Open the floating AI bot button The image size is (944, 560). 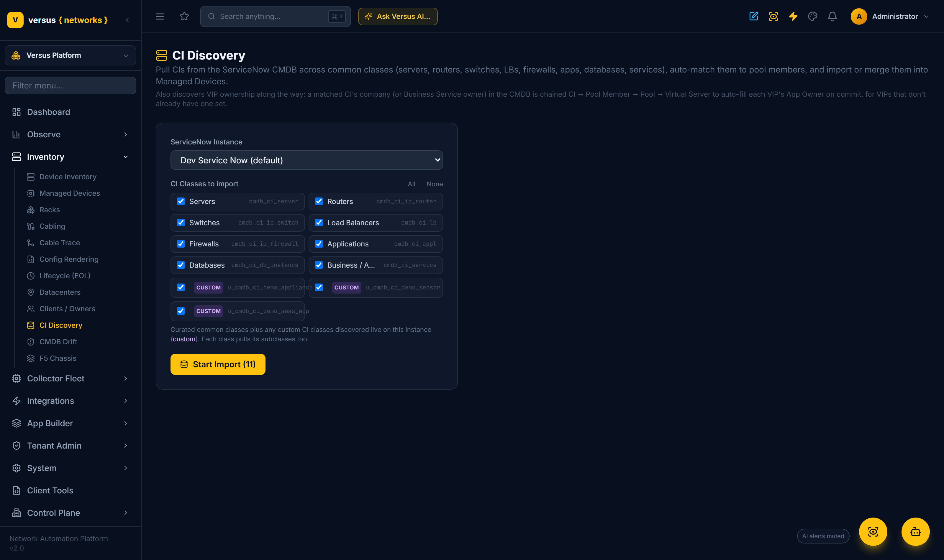[915, 532]
